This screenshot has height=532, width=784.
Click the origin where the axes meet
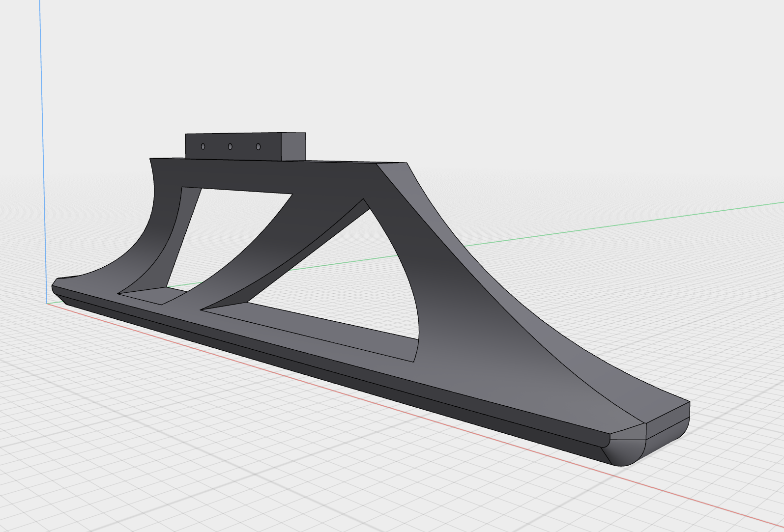point(47,303)
